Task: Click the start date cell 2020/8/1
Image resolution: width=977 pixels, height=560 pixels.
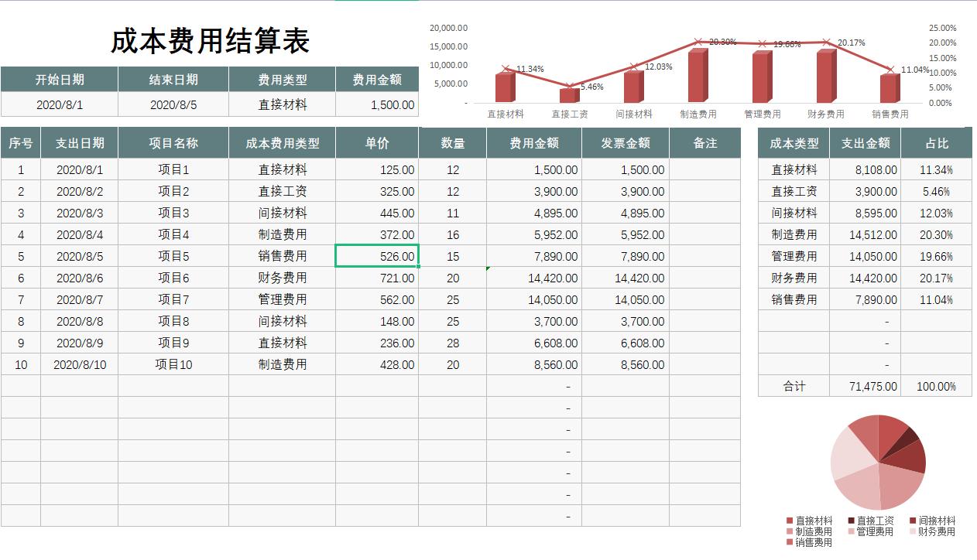Action: [x=58, y=104]
